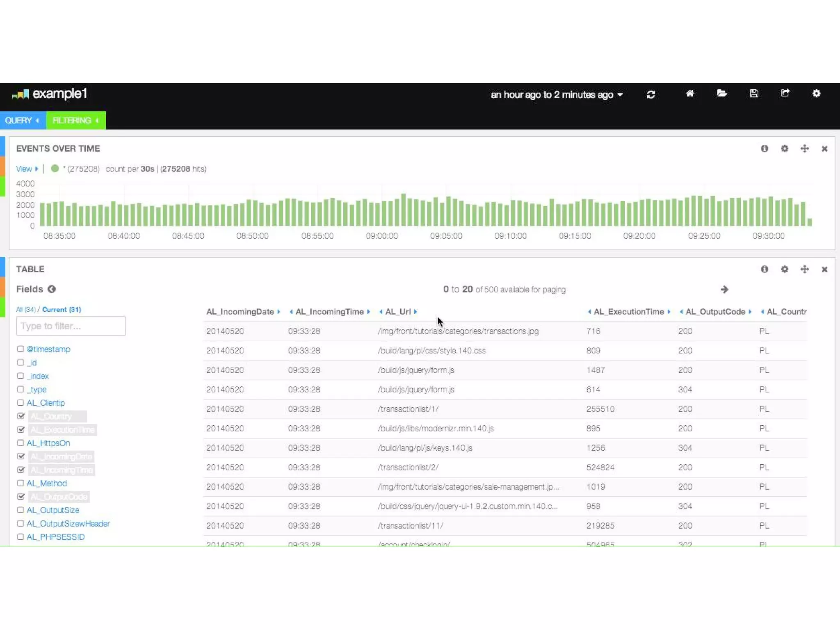Screen dimensions: 840x630
Task: Click the share dashboard icon
Action: click(x=785, y=94)
